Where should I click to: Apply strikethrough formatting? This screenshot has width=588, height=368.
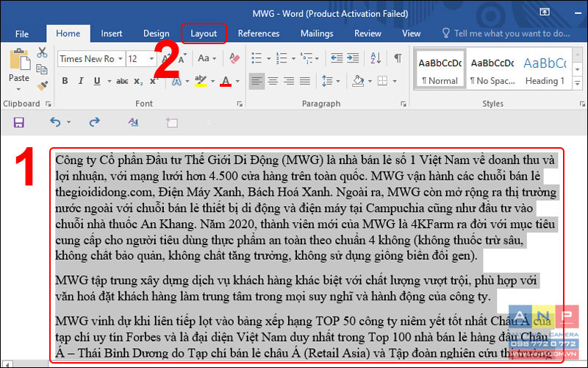coord(122,81)
